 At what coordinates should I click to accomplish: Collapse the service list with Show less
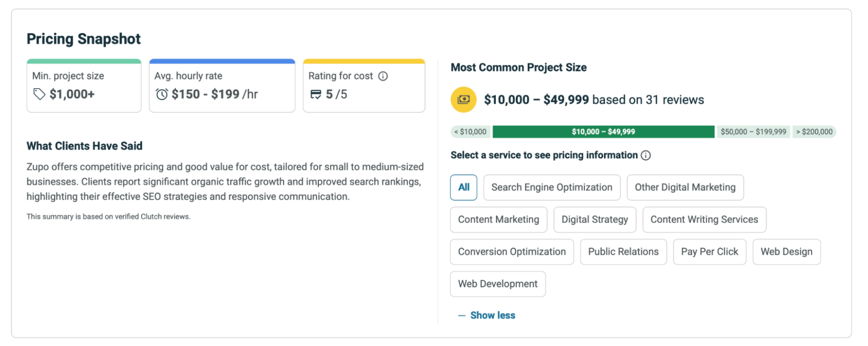pyautogui.click(x=492, y=315)
